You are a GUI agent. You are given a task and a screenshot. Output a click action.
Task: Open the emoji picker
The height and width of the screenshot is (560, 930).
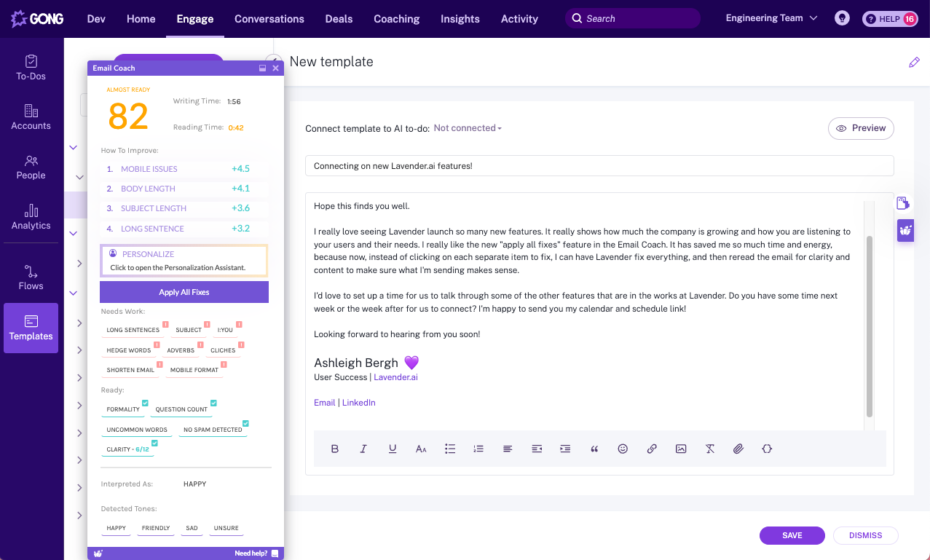click(623, 449)
